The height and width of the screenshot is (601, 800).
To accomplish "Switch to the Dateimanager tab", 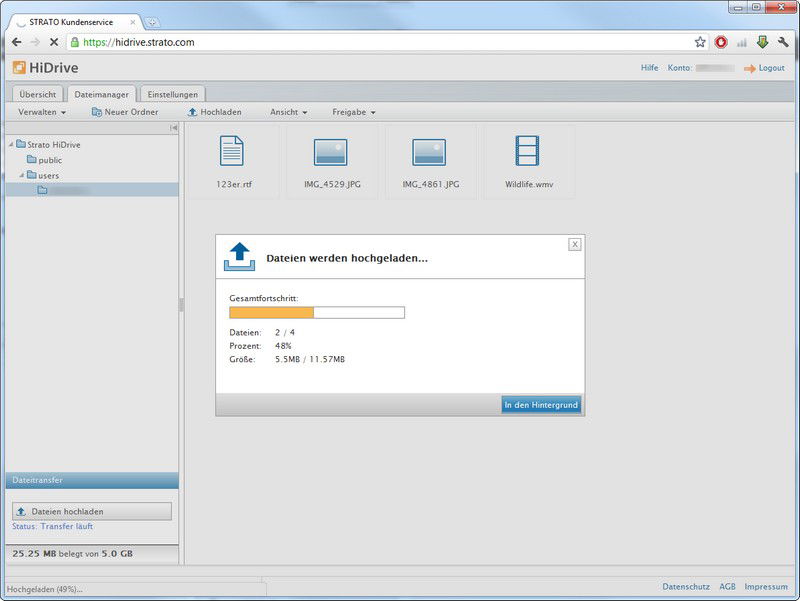I will pyautogui.click(x=102, y=94).
